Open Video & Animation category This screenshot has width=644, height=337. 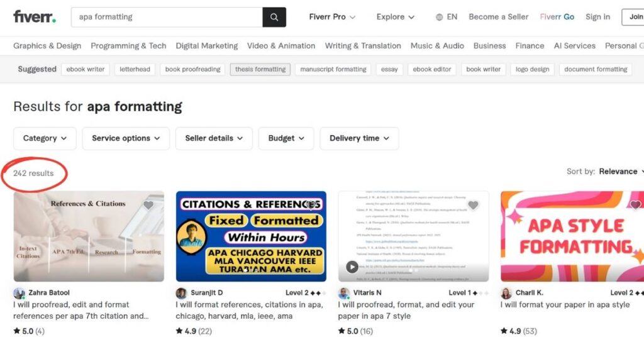pos(281,46)
